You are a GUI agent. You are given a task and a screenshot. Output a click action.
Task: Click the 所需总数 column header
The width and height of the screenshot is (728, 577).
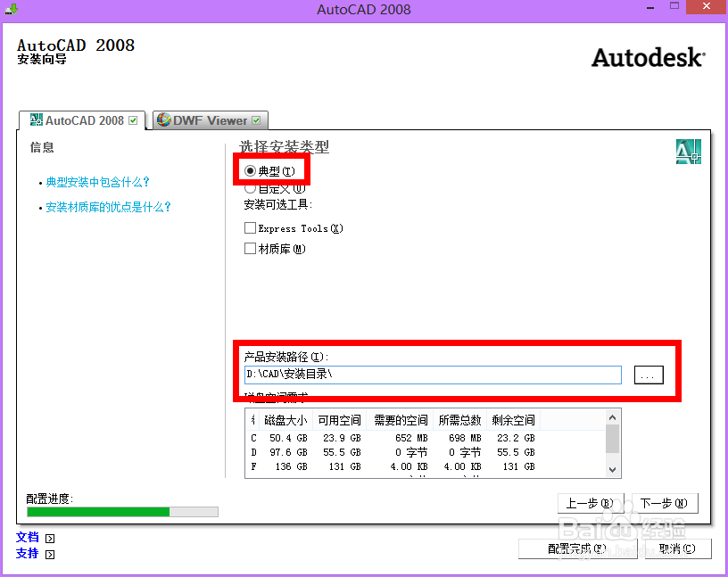coord(460,420)
